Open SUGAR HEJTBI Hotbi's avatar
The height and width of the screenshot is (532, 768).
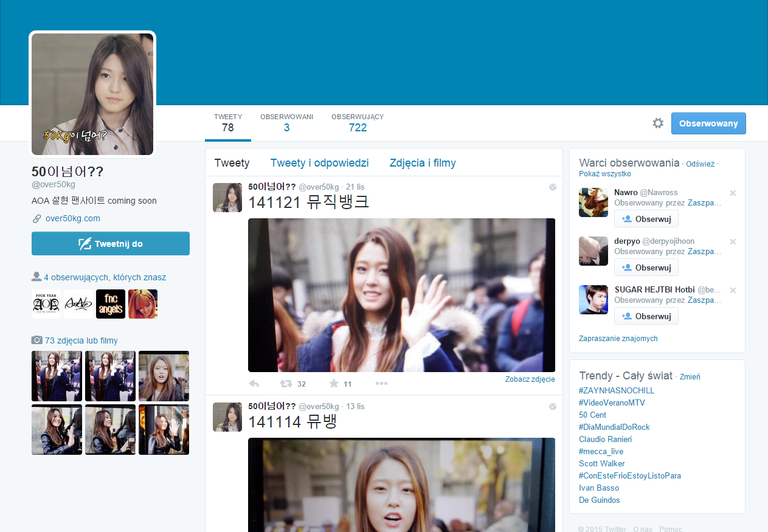click(x=593, y=300)
